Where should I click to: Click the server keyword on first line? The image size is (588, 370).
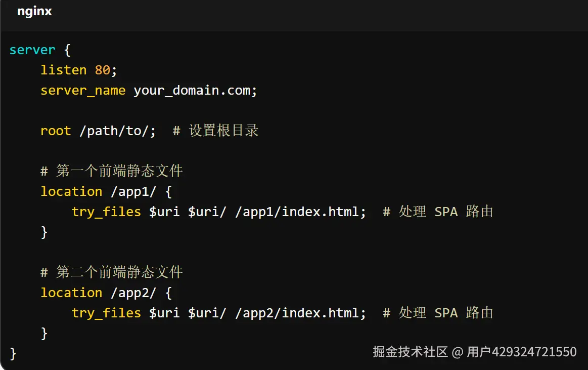[32, 50]
